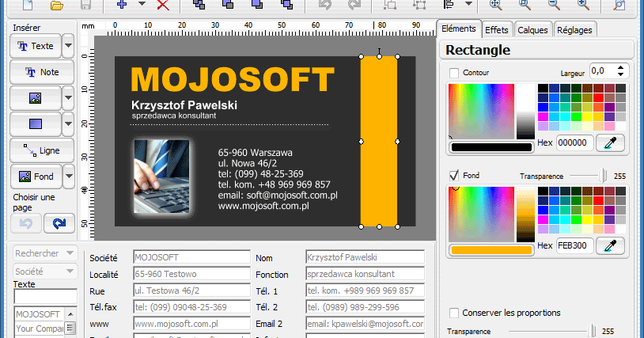
Task: Click the Tél. 1 field
Action: pos(365,291)
